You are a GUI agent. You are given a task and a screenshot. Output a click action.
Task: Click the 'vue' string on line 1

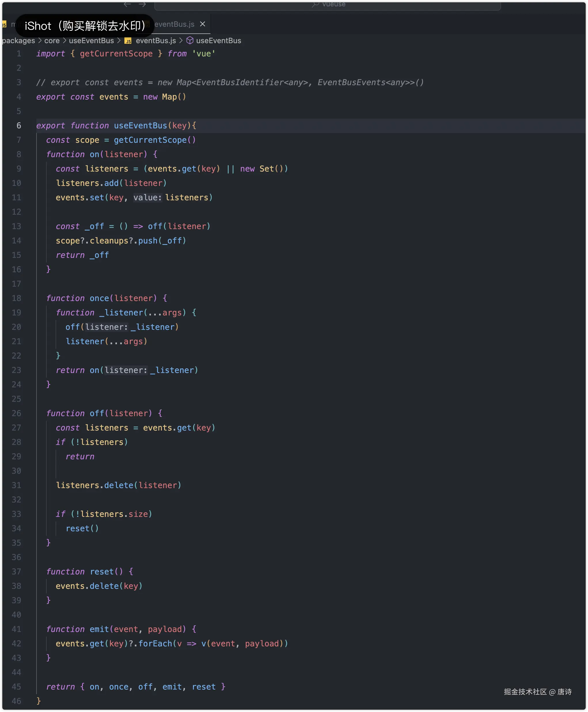point(204,54)
